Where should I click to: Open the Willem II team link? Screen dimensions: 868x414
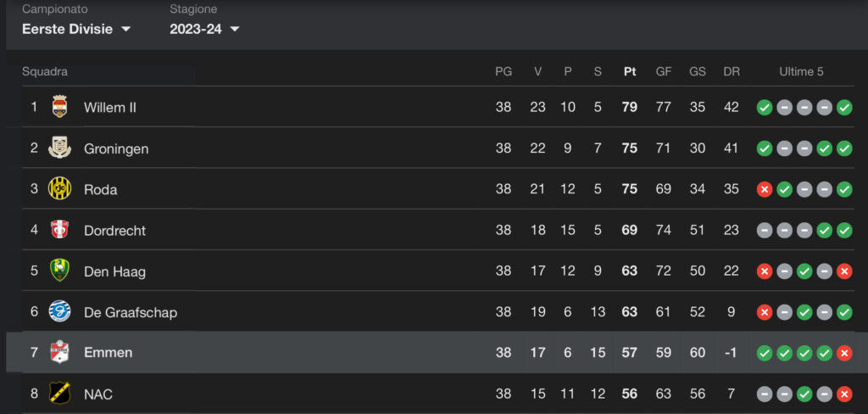tap(110, 108)
